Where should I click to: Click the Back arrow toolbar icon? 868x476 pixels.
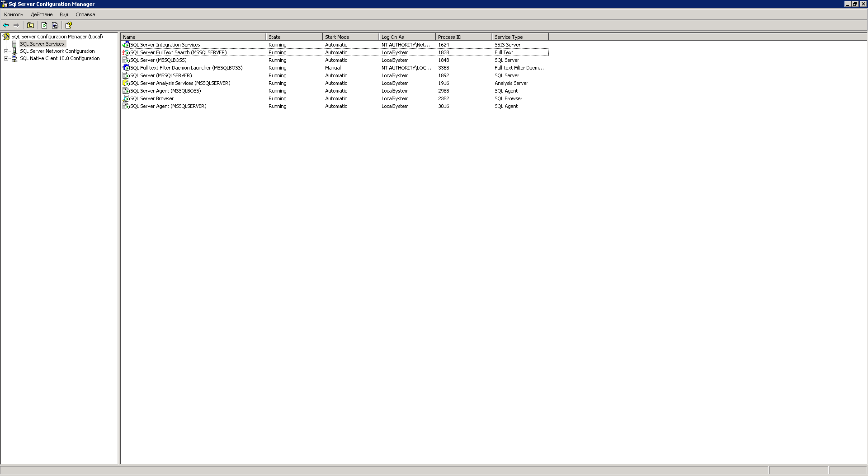pyautogui.click(x=6, y=25)
